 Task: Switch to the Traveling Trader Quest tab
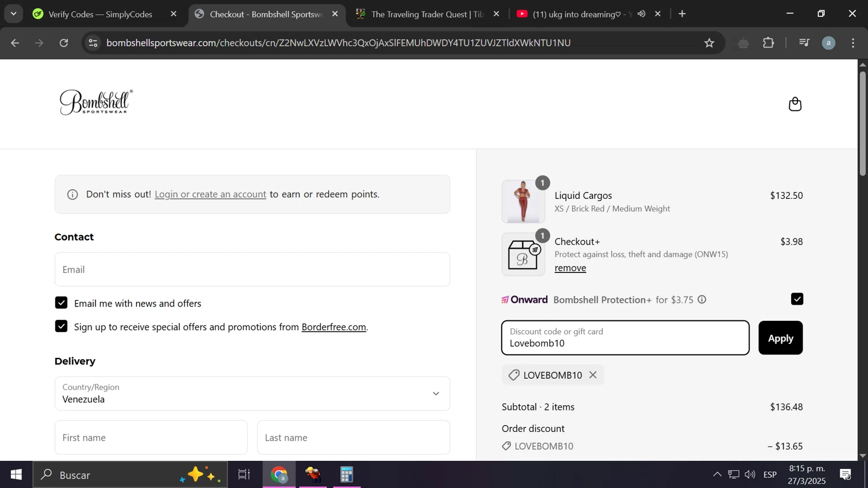427,14
